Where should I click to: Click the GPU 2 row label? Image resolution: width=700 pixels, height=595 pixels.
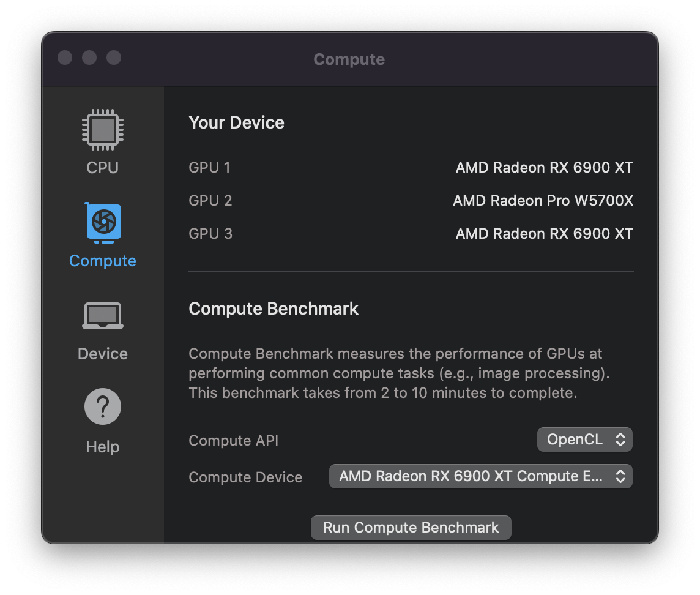tap(210, 200)
